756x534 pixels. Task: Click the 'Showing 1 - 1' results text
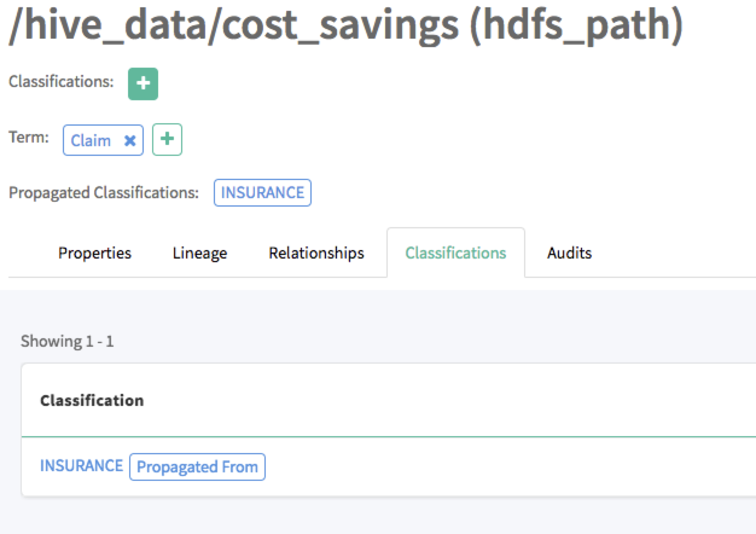point(67,341)
